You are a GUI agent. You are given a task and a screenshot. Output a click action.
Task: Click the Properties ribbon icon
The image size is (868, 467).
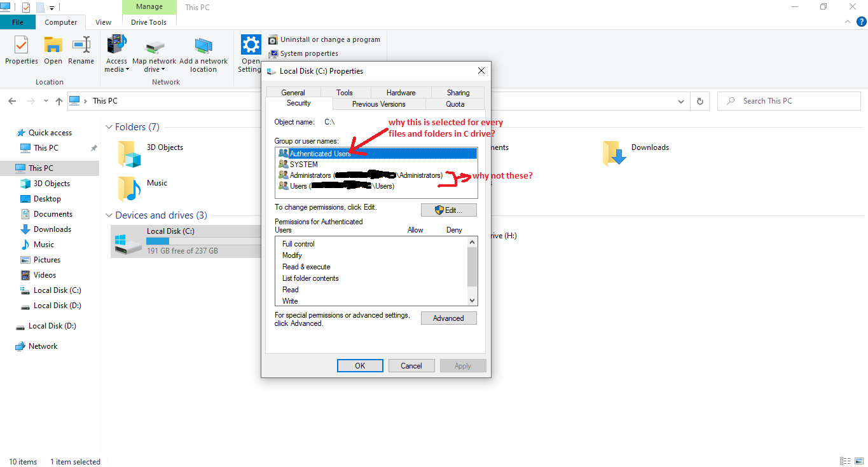[22, 46]
